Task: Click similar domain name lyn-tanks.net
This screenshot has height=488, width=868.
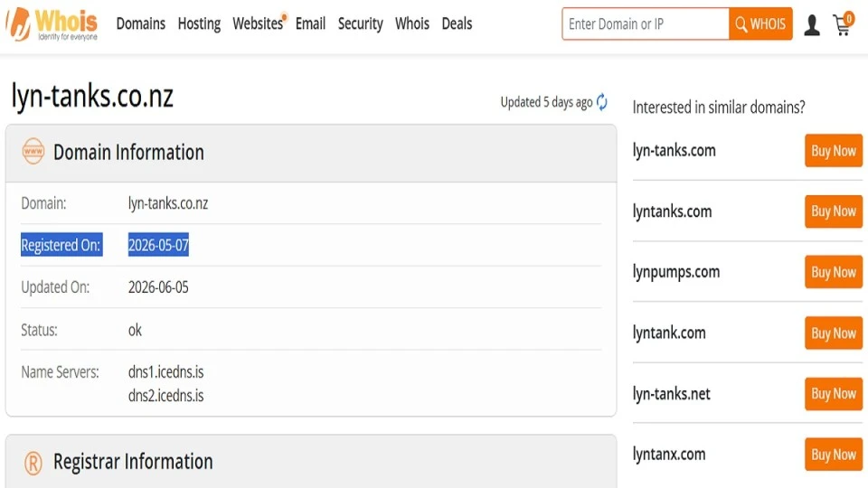Action: [672, 394]
